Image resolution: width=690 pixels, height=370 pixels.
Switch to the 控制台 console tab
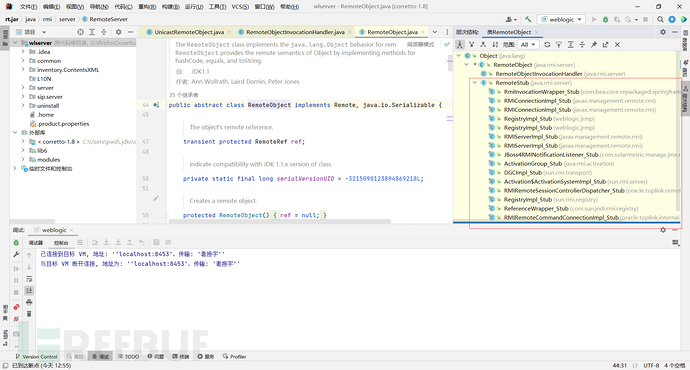click(61, 242)
